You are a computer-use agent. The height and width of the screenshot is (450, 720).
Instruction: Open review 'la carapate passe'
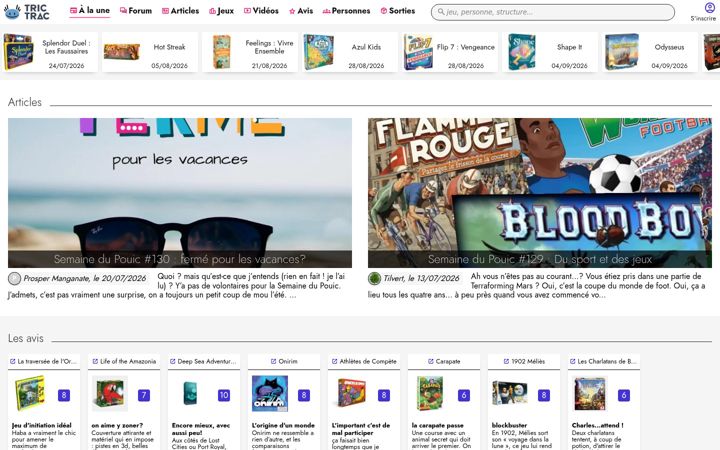coord(438,425)
